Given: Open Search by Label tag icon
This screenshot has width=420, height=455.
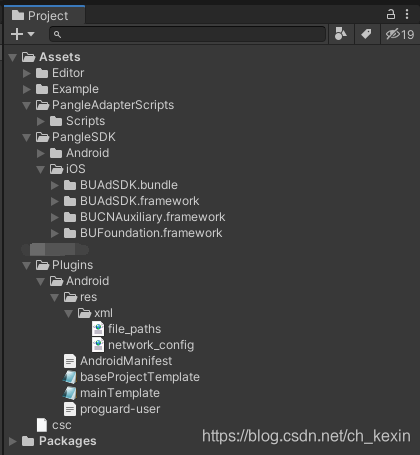Looking at the screenshot, I should [x=366, y=34].
